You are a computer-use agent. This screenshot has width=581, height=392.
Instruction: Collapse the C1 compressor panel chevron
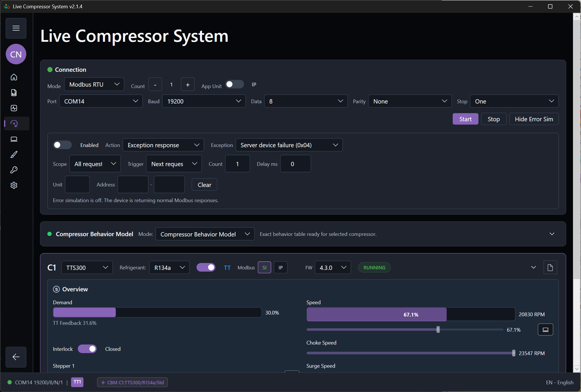point(534,267)
